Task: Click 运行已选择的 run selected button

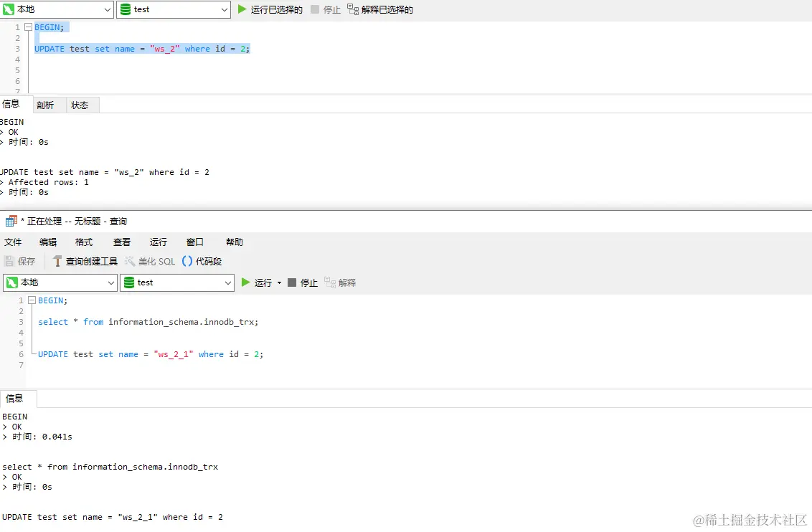Action: pyautogui.click(x=270, y=9)
